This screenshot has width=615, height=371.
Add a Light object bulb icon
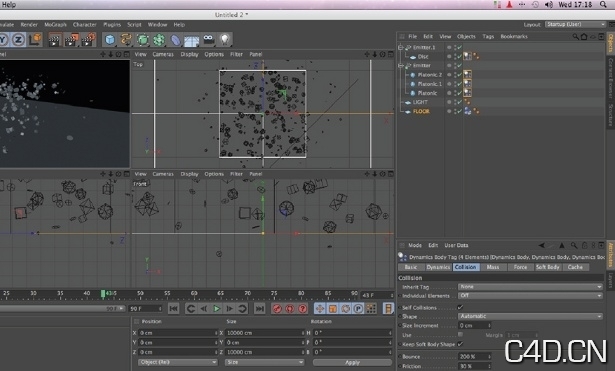[224, 39]
